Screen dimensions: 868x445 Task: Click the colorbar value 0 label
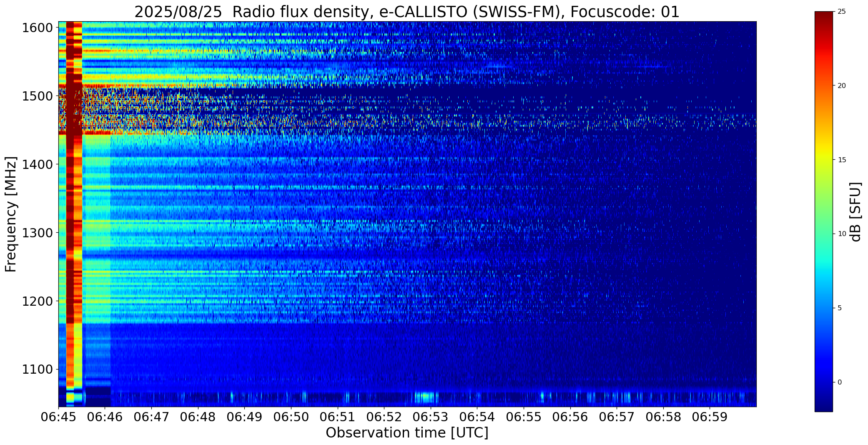point(840,382)
